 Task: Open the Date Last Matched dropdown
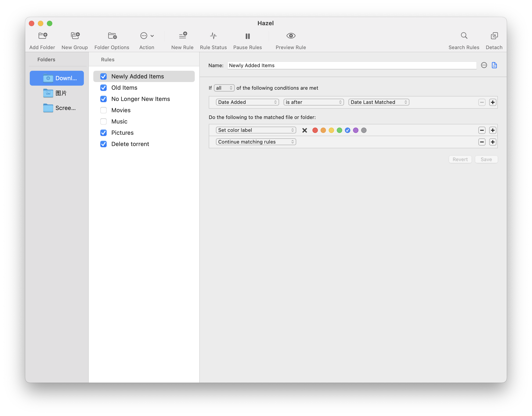coord(378,102)
